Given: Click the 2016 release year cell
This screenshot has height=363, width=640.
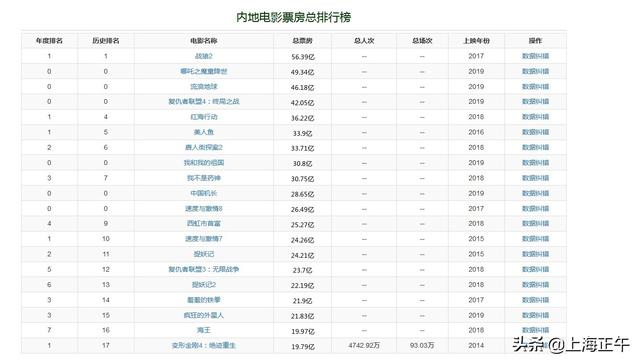Looking at the screenshot, I should click(476, 132).
